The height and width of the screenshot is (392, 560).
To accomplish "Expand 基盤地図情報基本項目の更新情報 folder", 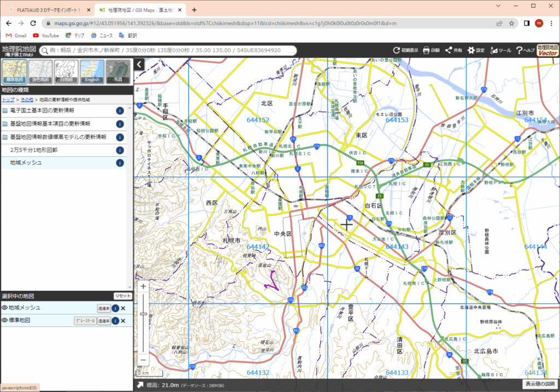I will [49, 124].
